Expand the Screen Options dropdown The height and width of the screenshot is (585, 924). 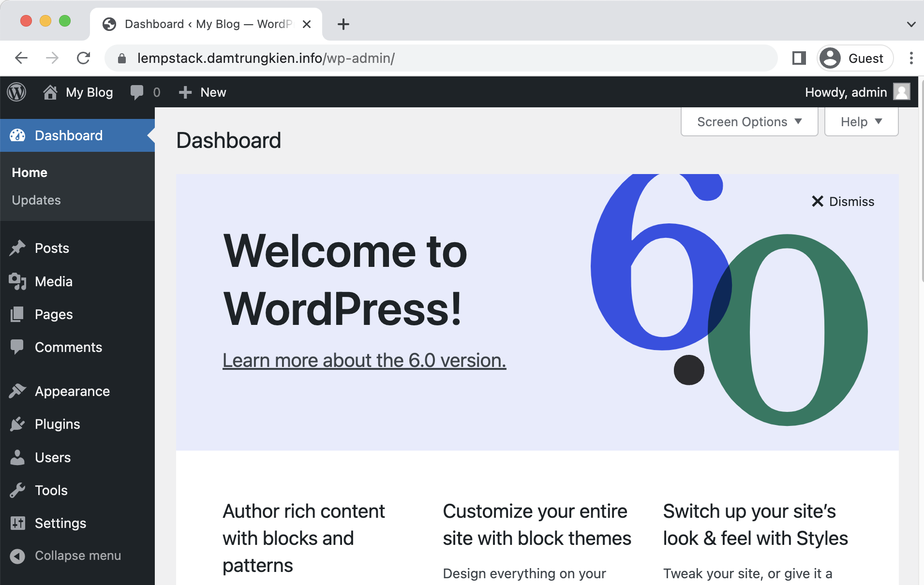[x=749, y=122]
